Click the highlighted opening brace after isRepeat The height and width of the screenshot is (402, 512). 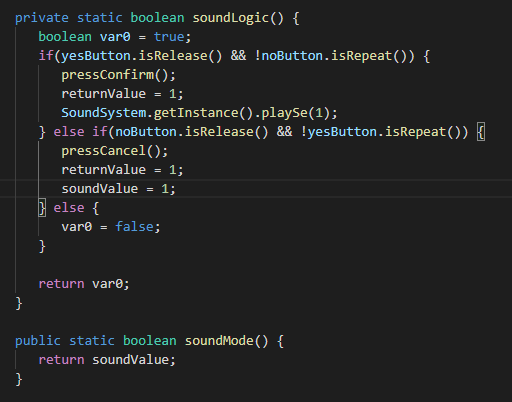pos(481,132)
